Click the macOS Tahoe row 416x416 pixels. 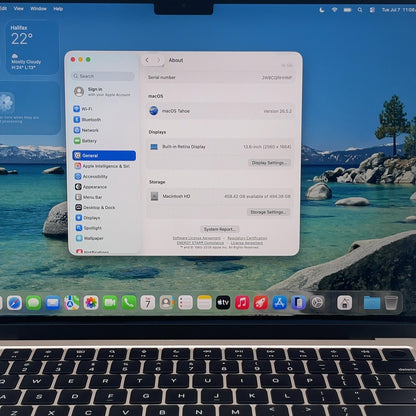220,111
